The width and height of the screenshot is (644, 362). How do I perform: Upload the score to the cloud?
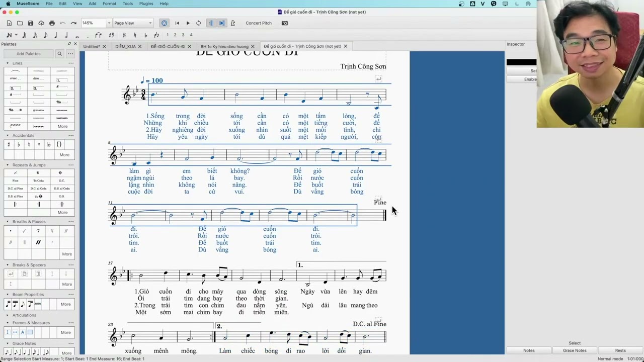coord(41,23)
